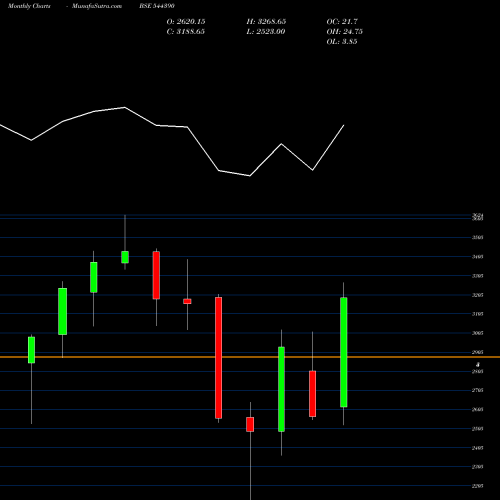500x500 pixels.
Task: Click the MunafaSutra.com label
Action: click(x=97, y=6)
